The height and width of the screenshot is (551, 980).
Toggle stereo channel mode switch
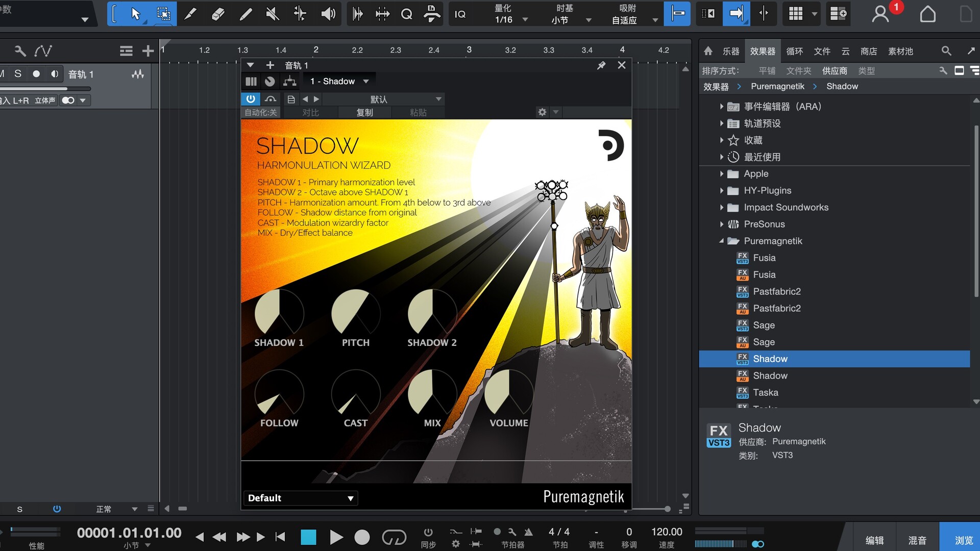point(68,101)
